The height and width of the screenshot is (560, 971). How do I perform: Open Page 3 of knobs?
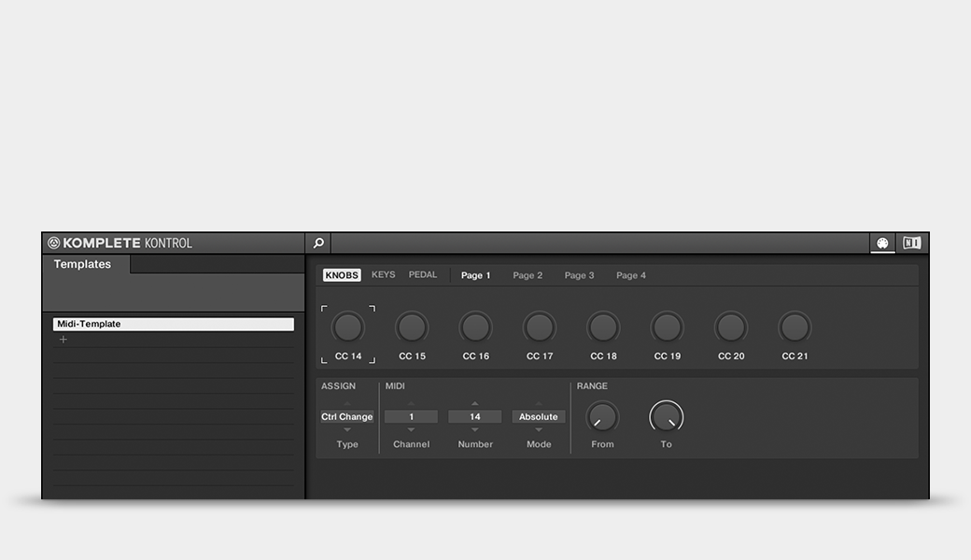point(579,275)
